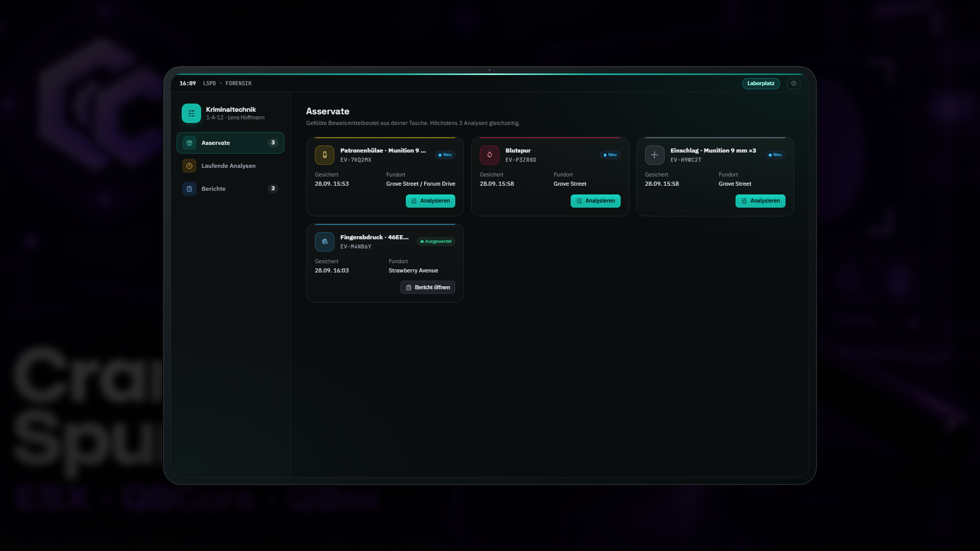Click the Laborplatz badge in the top bar
Image resolution: width=980 pixels, height=551 pixels.
761,84
